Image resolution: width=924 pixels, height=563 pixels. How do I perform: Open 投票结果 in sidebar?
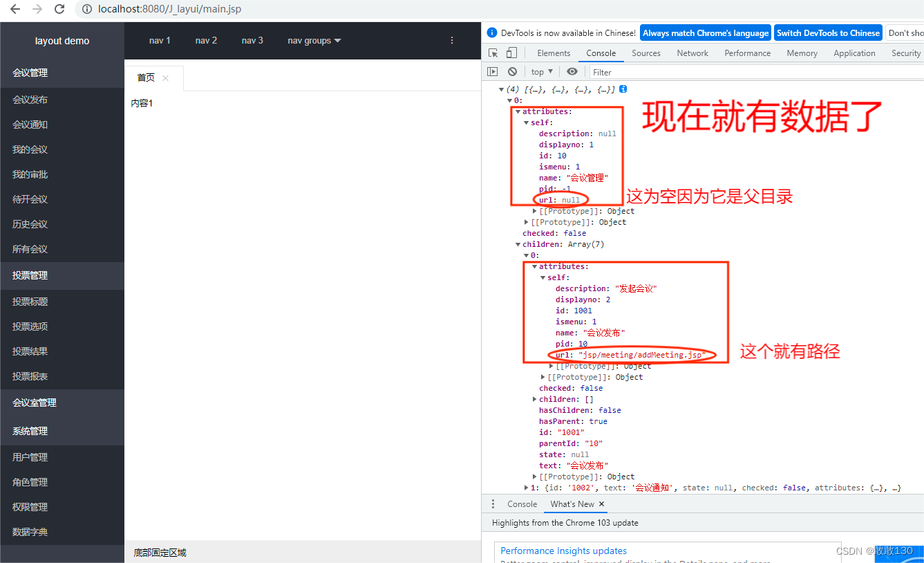(x=62, y=351)
